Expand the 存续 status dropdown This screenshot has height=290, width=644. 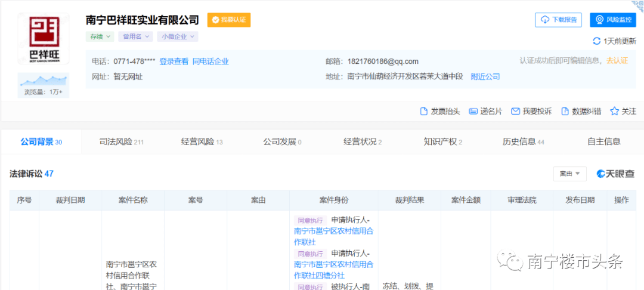click(100, 36)
